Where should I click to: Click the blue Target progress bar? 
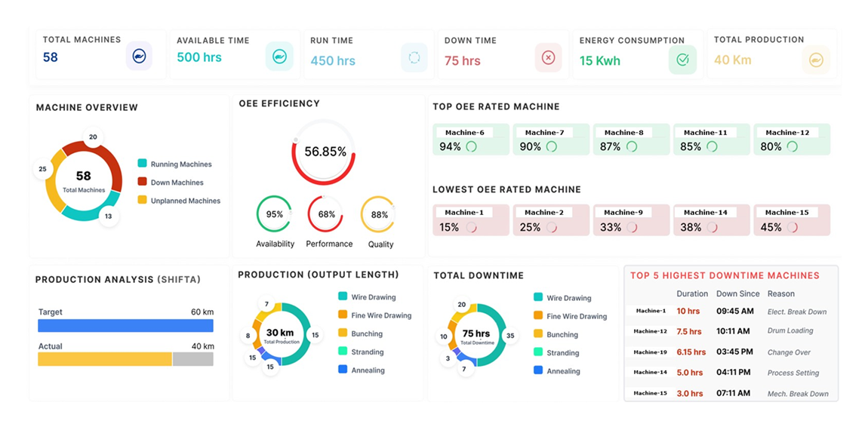click(x=125, y=325)
